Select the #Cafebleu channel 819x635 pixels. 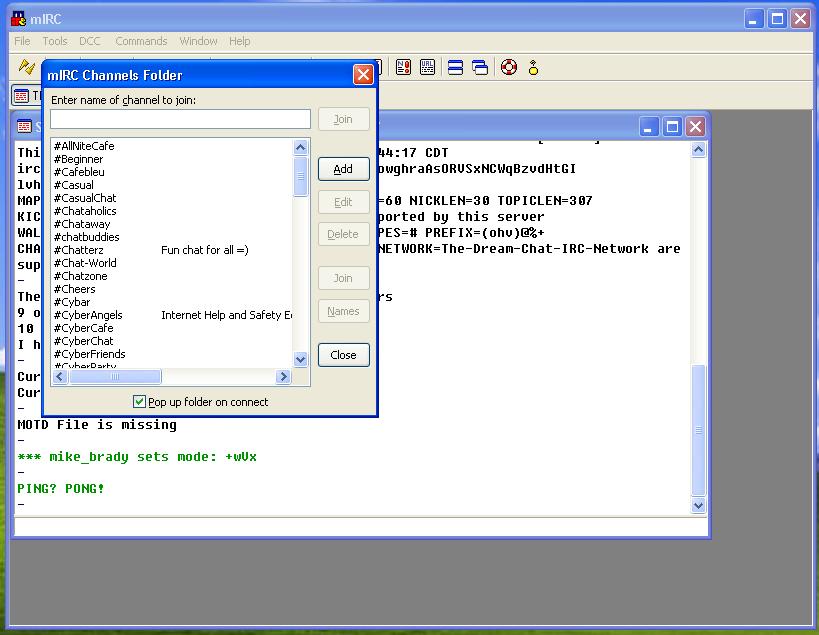(x=79, y=172)
